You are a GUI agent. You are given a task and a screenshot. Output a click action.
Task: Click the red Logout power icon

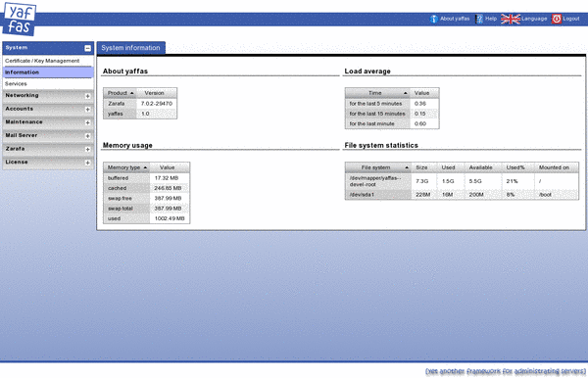click(557, 19)
